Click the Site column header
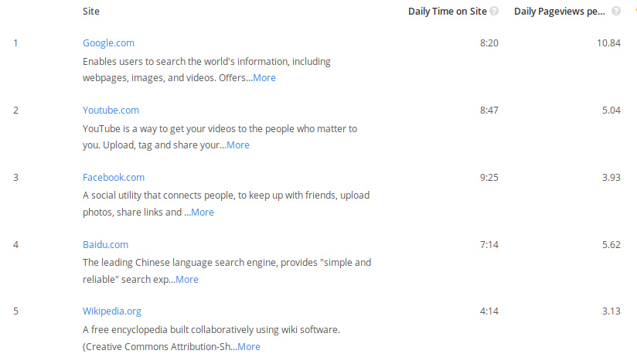637x364 pixels. 91,12
